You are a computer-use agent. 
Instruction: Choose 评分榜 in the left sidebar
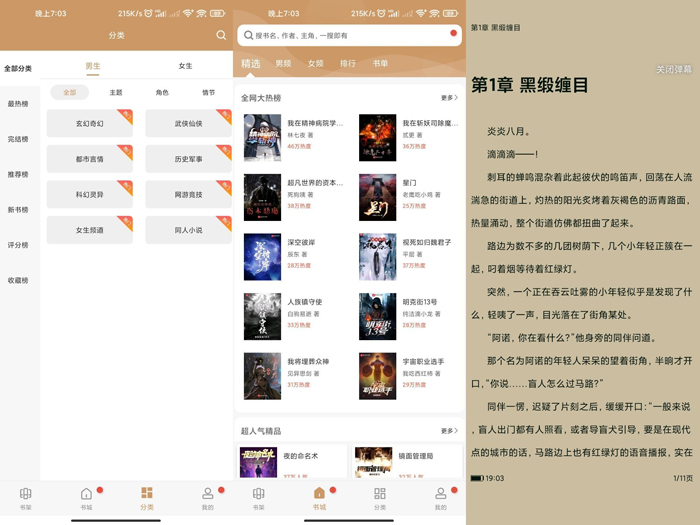(18, 245)
